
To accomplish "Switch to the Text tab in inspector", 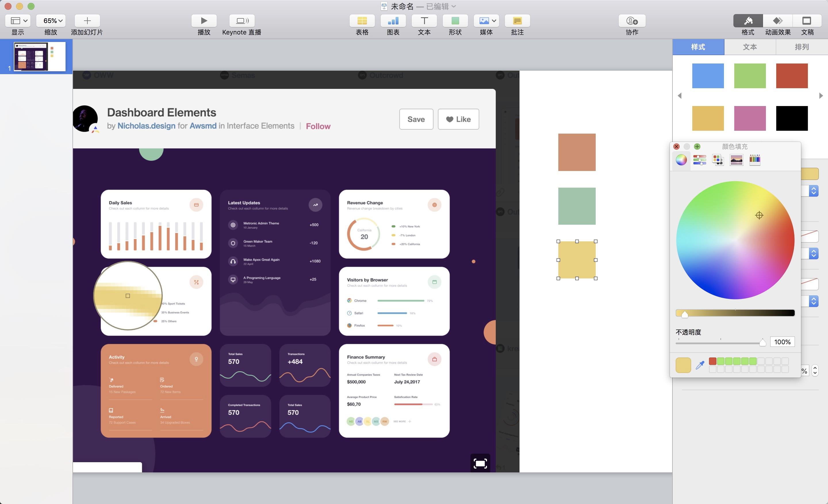I will tap(750, 47).
